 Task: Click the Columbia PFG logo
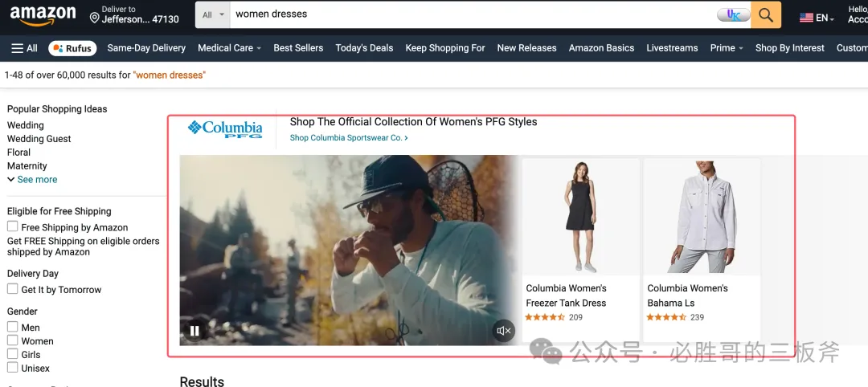(225, 129)
